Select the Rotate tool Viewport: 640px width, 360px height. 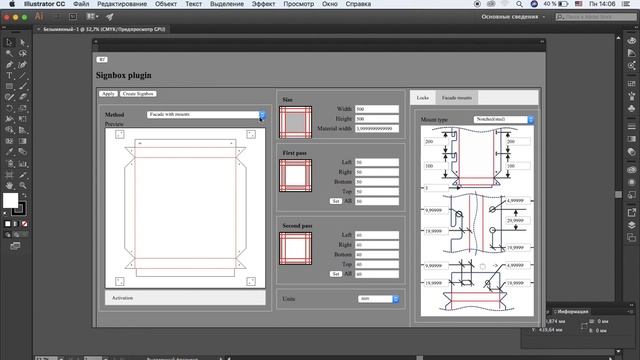(x=9, y=108)
